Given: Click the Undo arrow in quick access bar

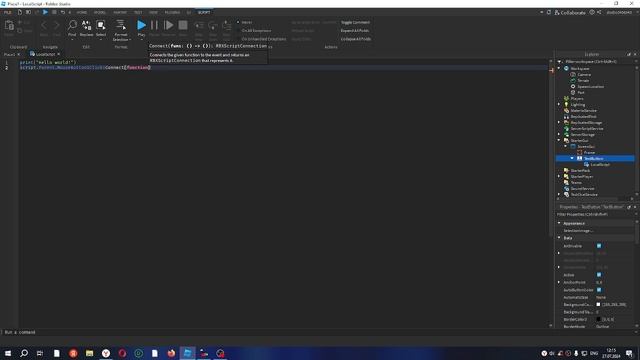Looking at the screenshot, I should click(62, 13).
